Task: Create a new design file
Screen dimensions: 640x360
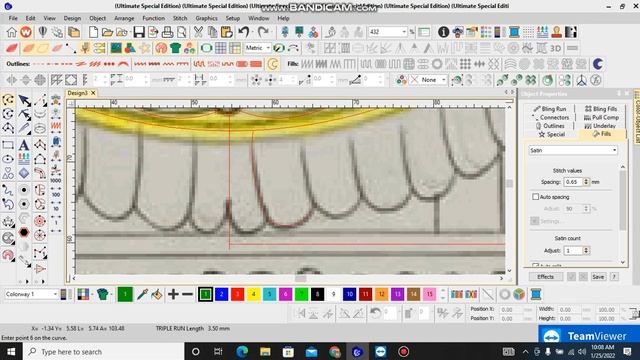Action: tap(93, 32)
